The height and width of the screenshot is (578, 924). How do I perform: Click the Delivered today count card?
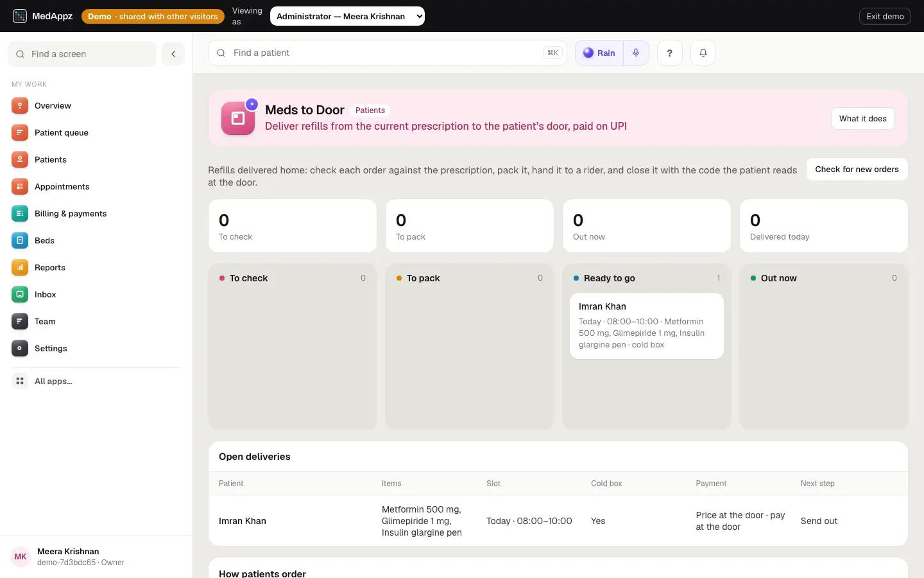pos(824,225)
